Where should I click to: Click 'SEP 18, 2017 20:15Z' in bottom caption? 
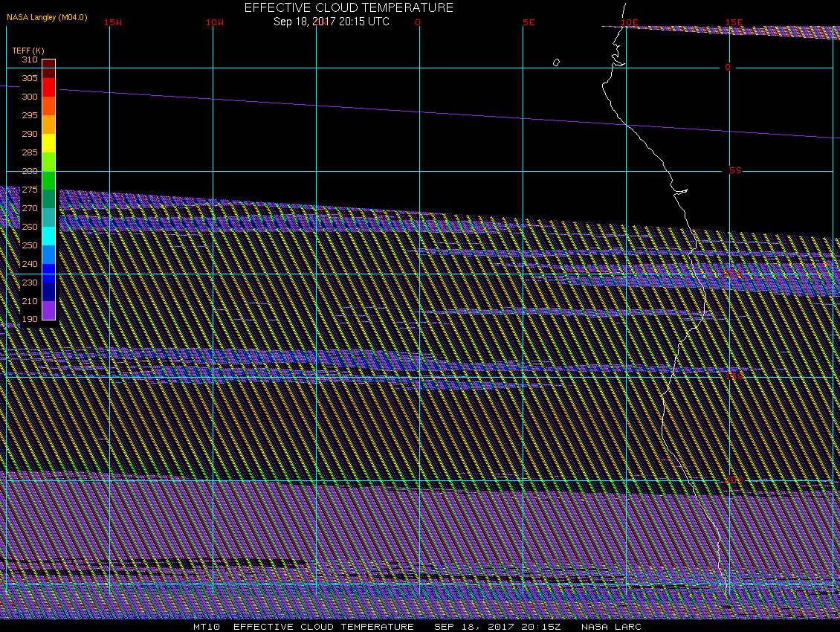tap(497, 627)
